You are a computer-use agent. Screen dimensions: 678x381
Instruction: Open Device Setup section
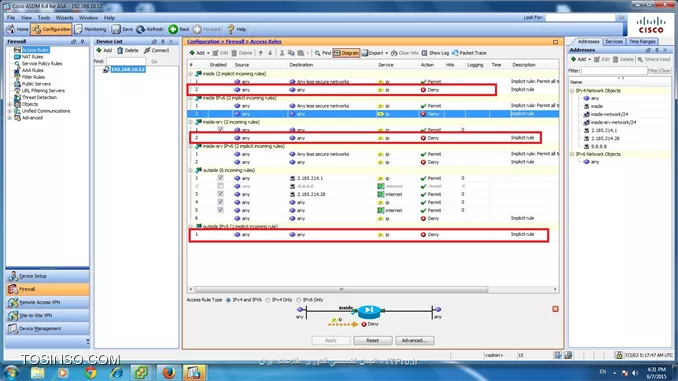click(48, 276)
